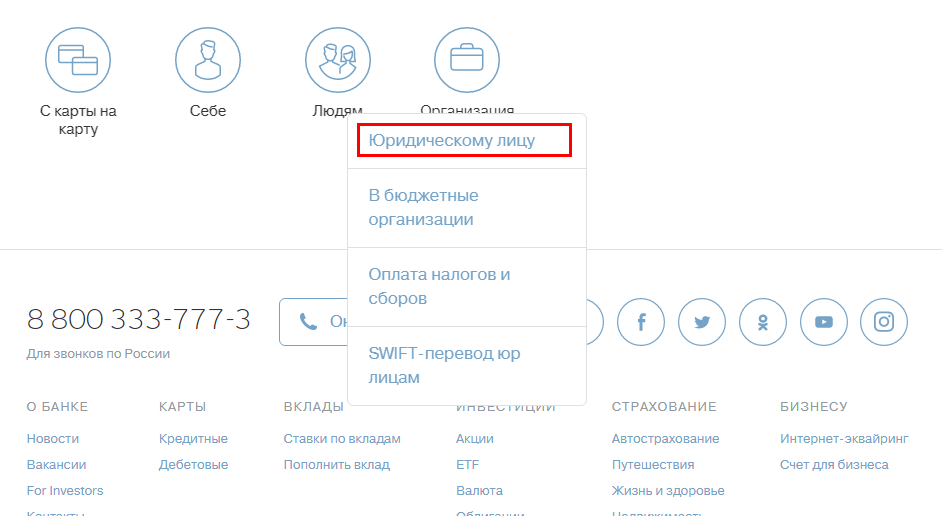Open the Odnoklassniki social icon
The height and width of the screenshot is (516, 942).
[763, 322]
